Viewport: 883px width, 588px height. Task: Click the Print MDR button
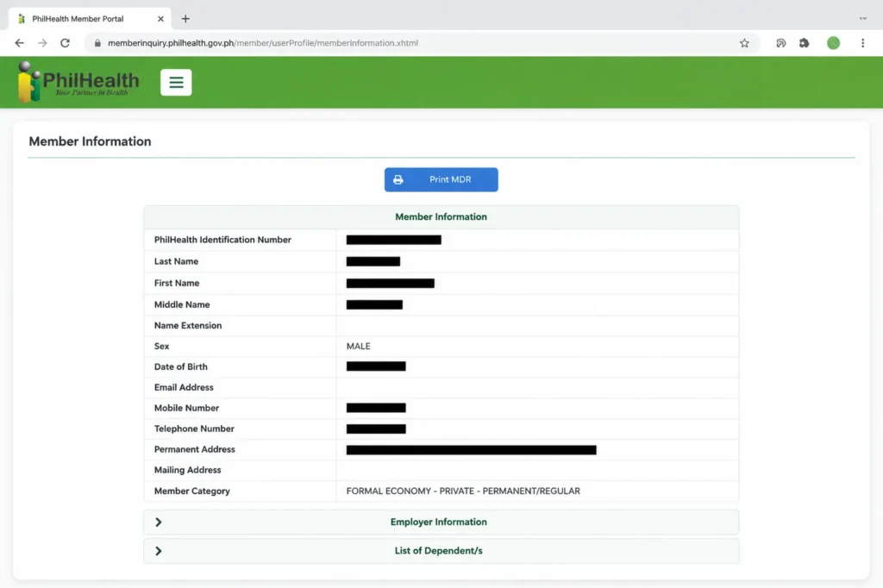click(x=441, y=179)
